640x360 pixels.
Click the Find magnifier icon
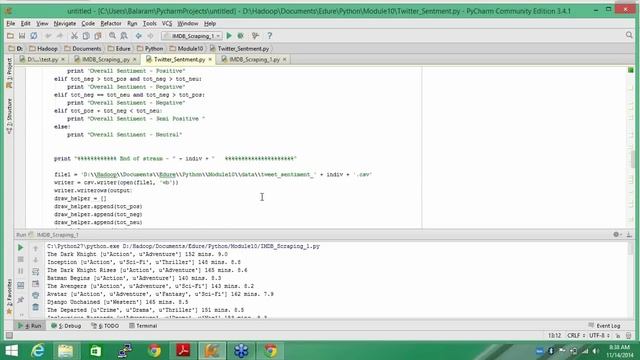112,36
